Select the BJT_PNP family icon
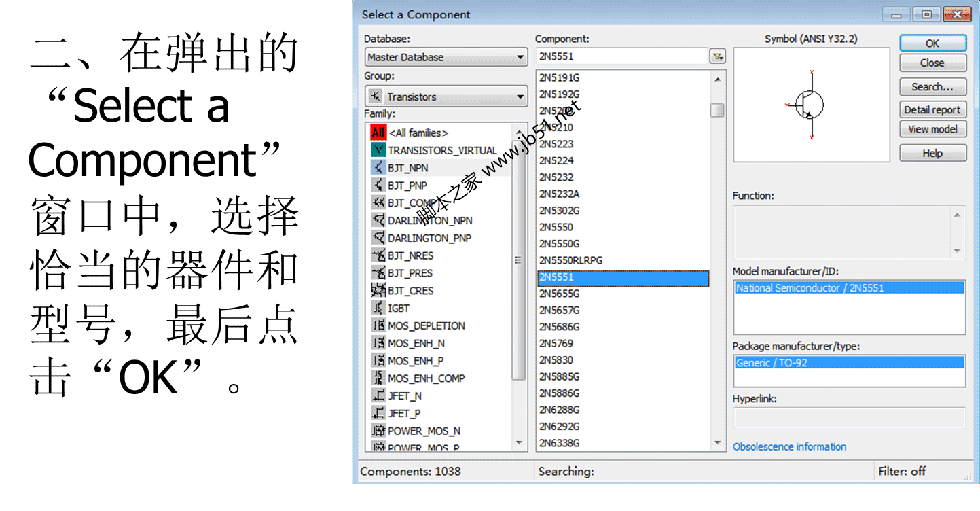Viewport: 980px width, 511px height. tap(378, 185)
